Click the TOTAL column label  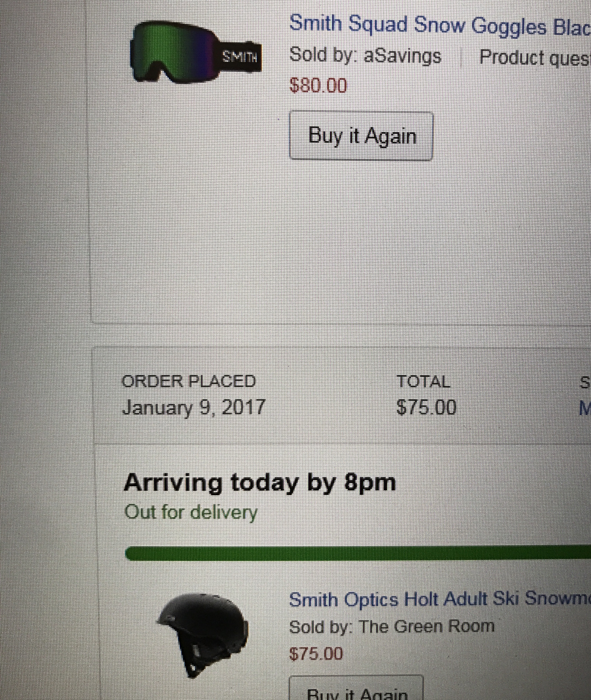[x=423, y=382]
